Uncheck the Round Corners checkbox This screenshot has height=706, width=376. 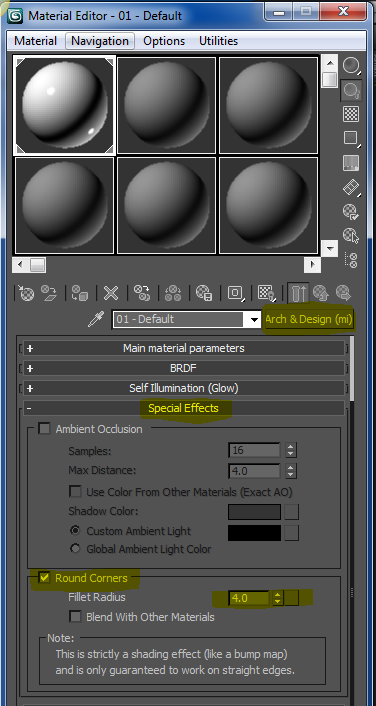(44, 578)
